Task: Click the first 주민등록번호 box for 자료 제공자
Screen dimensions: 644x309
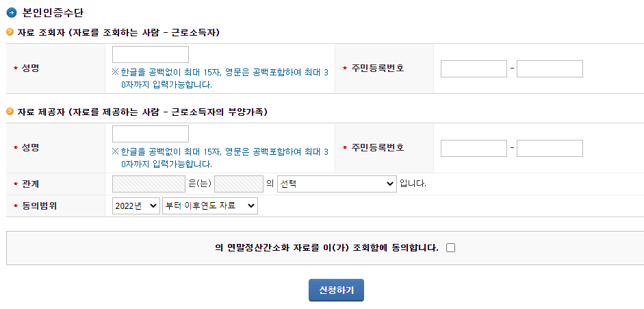Action: [474, 148]
